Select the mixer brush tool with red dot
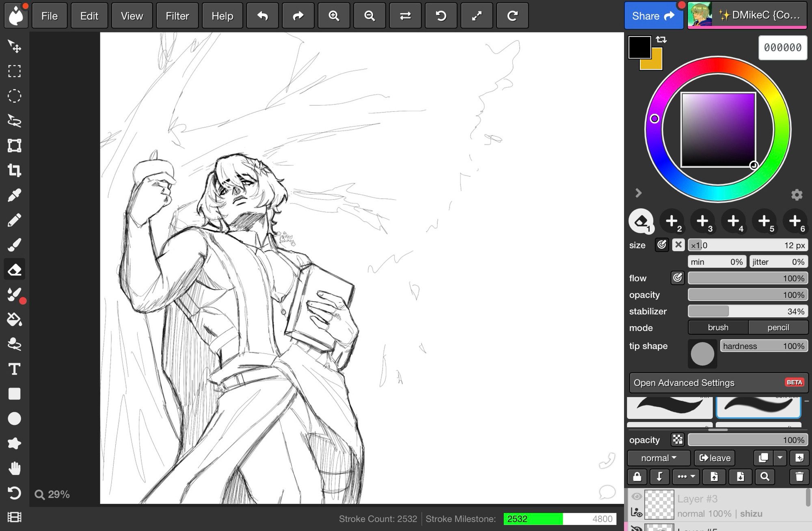This screenshot has height=531, width=812. point(15,295)
